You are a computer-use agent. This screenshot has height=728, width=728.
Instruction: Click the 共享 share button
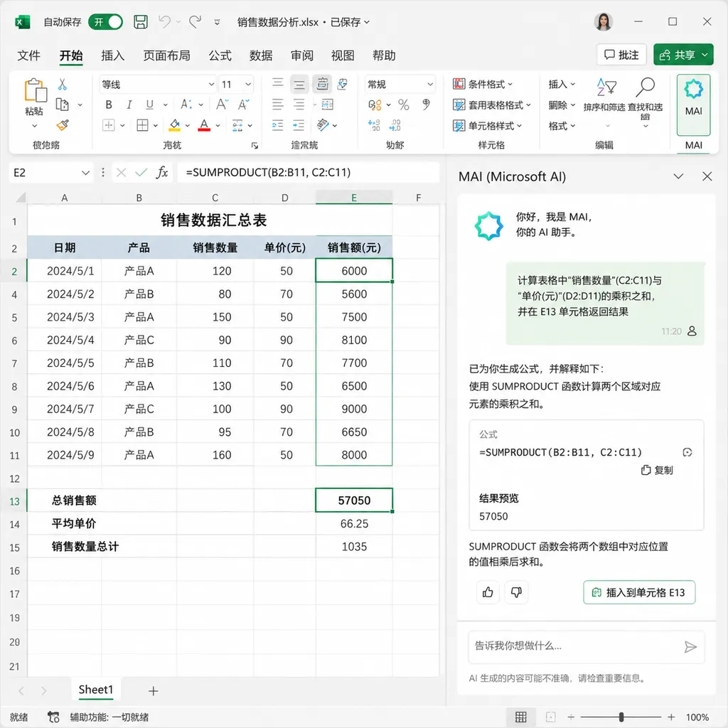click(x=683, y=55)
